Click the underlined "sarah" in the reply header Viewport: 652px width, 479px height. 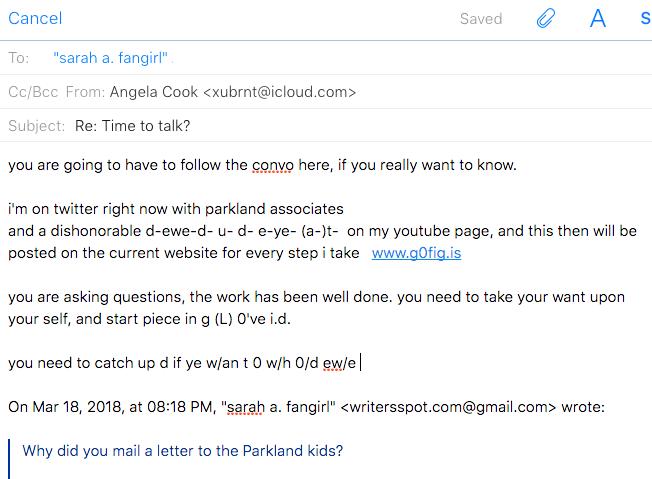[246, 407]
